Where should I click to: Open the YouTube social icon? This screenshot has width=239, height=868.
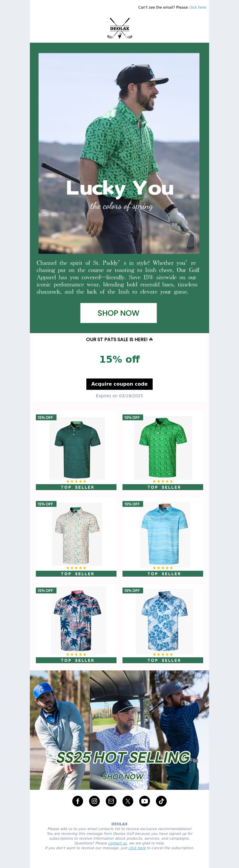(x=144, y=801)
